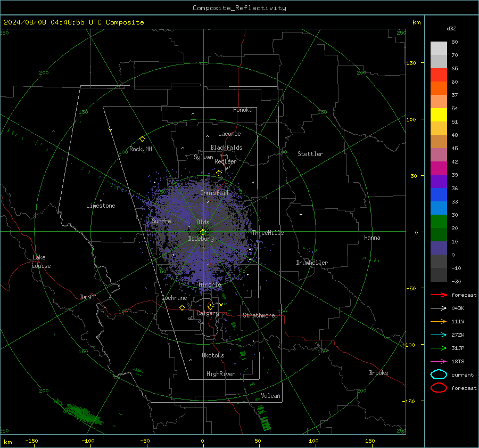Click the red forecast arrow in legend
479x448 pixels.
coord(439,295)
